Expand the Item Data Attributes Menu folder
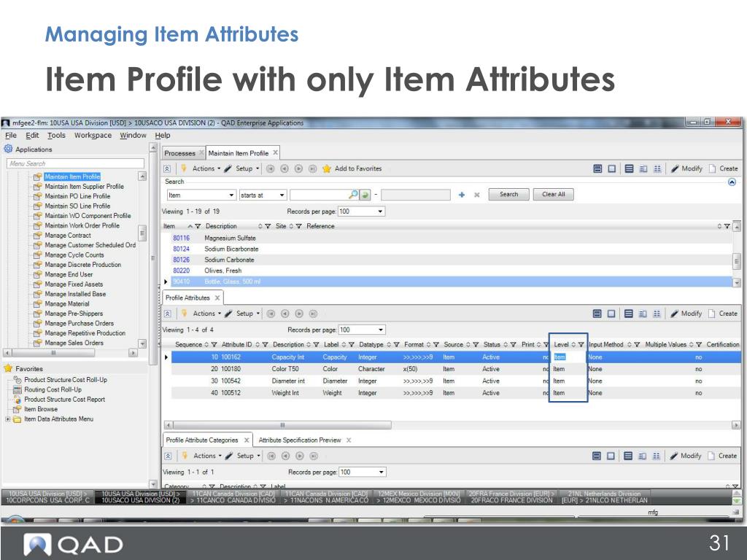 click(7, 419)
